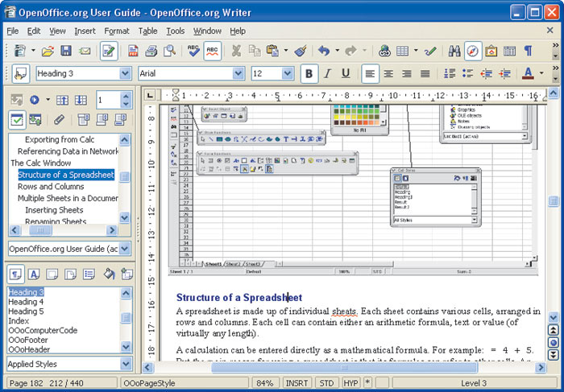Screen dimensions: 564x392
Task: Open the Navigator compass icon
Action: point(473,51)
